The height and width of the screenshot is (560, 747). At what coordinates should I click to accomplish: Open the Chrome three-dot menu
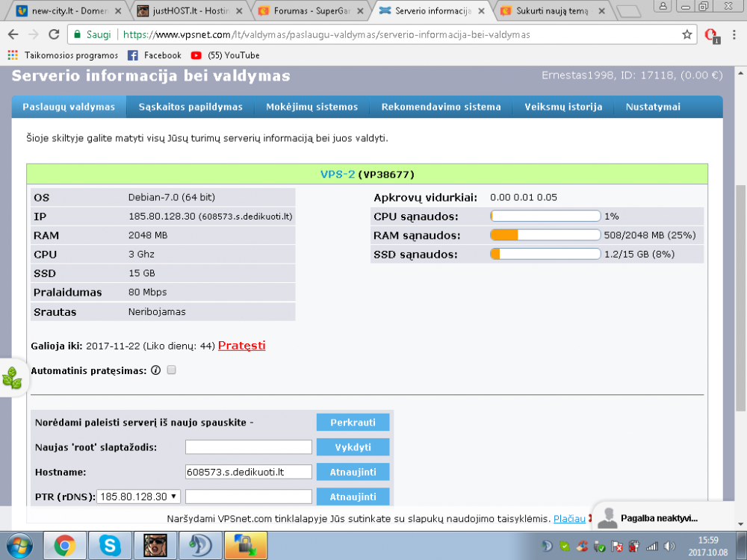[734, 34]
